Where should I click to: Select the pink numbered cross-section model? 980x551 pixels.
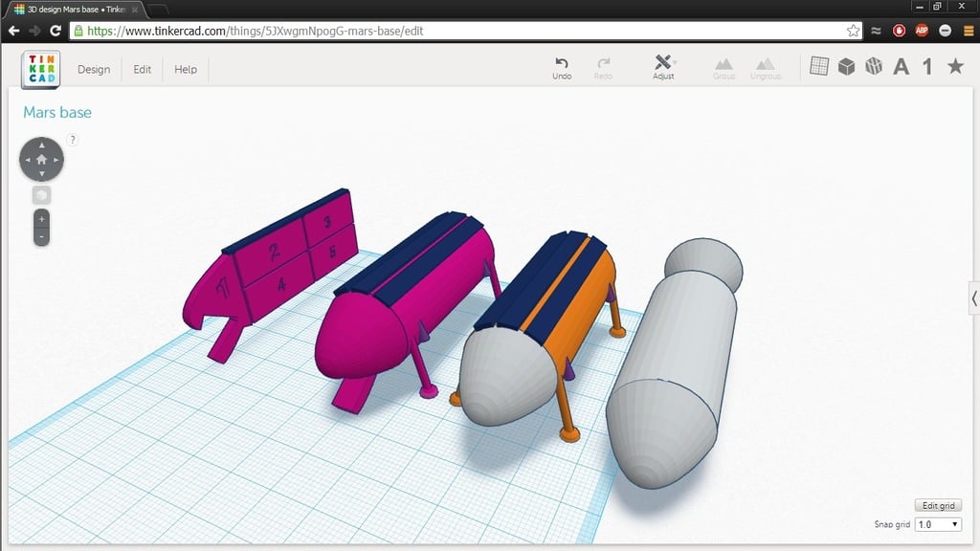click(x=275, y=269)
